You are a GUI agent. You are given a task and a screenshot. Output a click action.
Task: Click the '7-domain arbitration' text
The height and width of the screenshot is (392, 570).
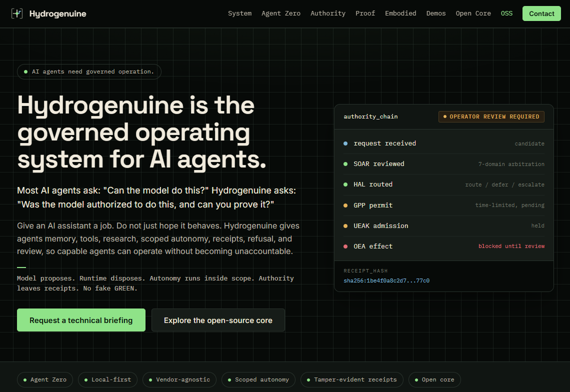click(511, 164)
